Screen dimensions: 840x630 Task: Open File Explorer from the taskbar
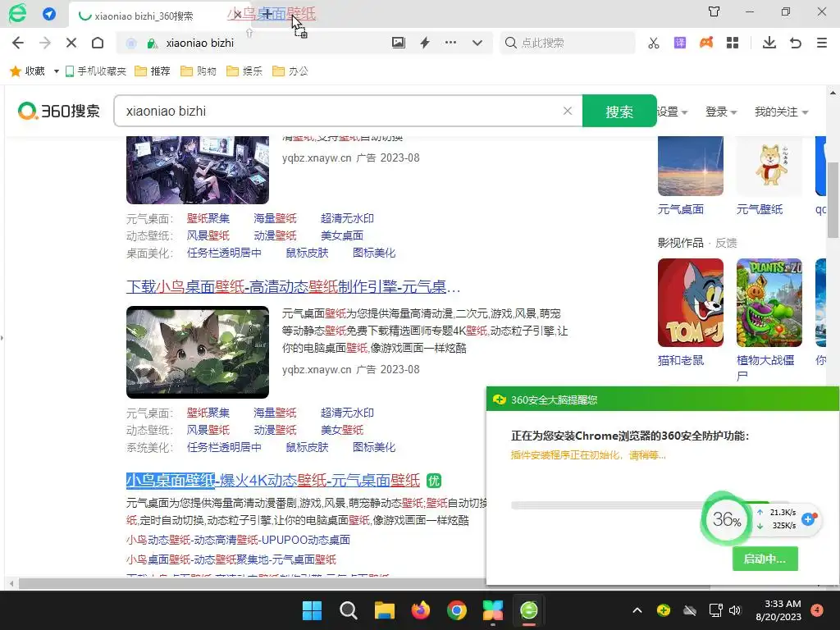point(384,610)
